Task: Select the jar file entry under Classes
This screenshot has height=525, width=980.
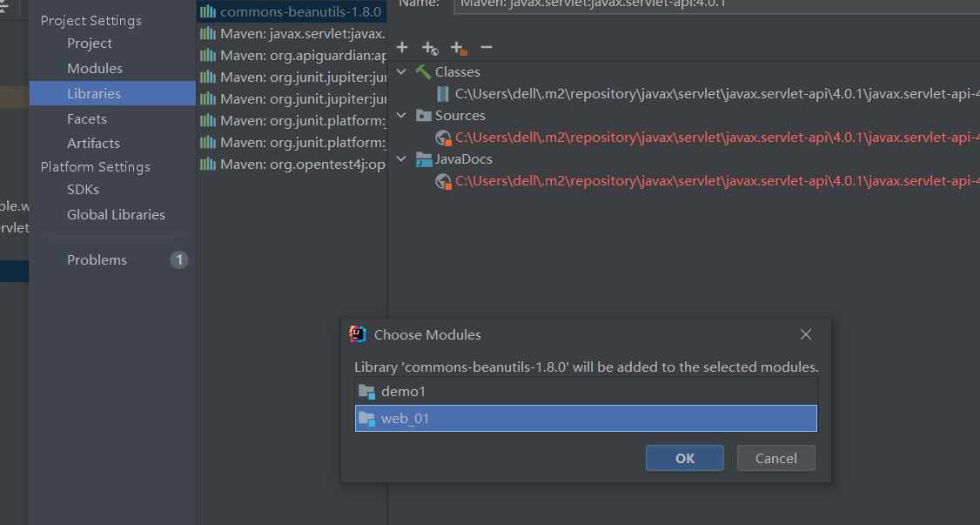Action: [717, 94]
